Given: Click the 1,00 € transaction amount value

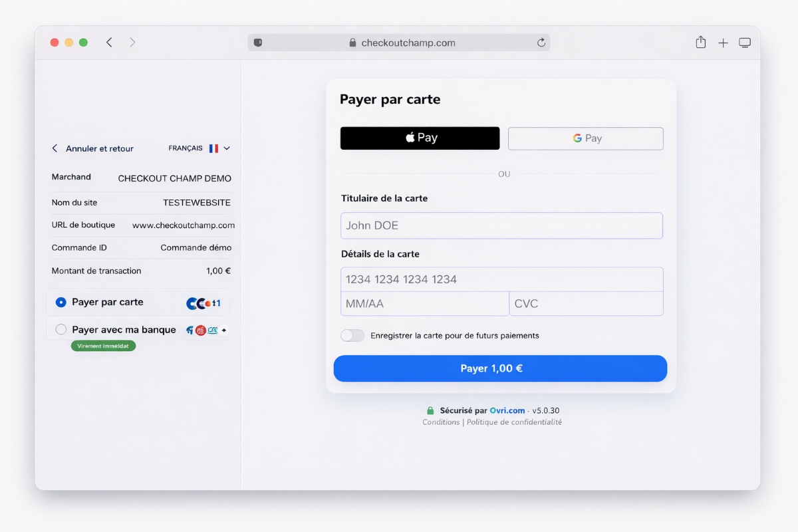Looking at the screenshot, I should coord(219,271).
